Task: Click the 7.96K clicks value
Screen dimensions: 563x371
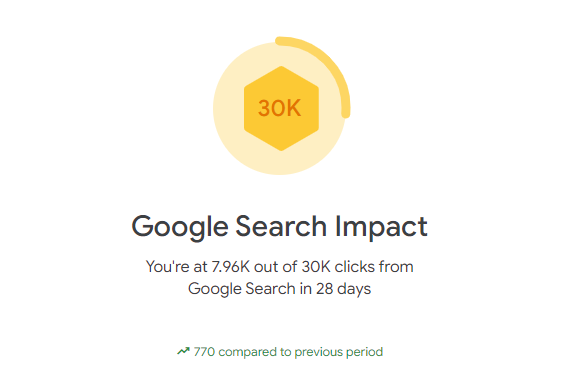Action: pos(230,267)
